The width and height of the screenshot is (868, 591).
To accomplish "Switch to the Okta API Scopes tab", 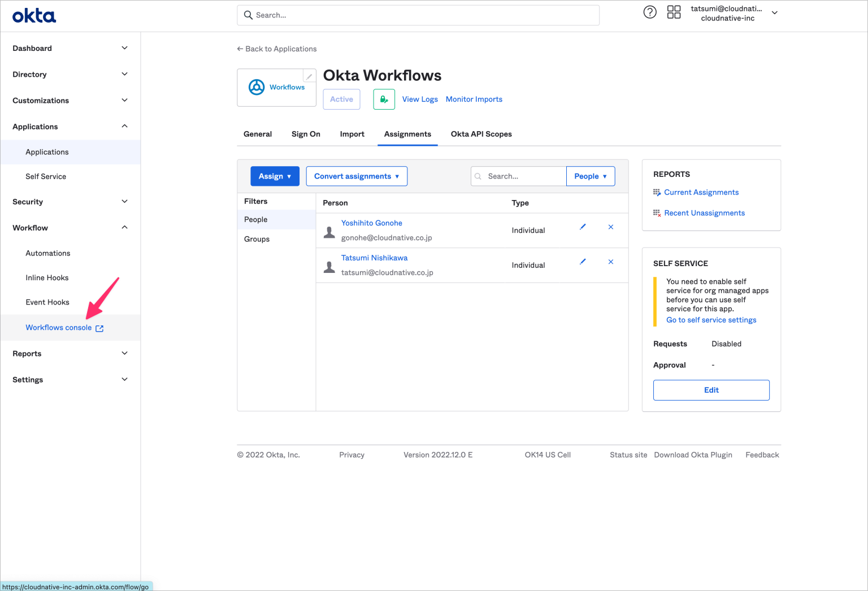I will point(481,134).
